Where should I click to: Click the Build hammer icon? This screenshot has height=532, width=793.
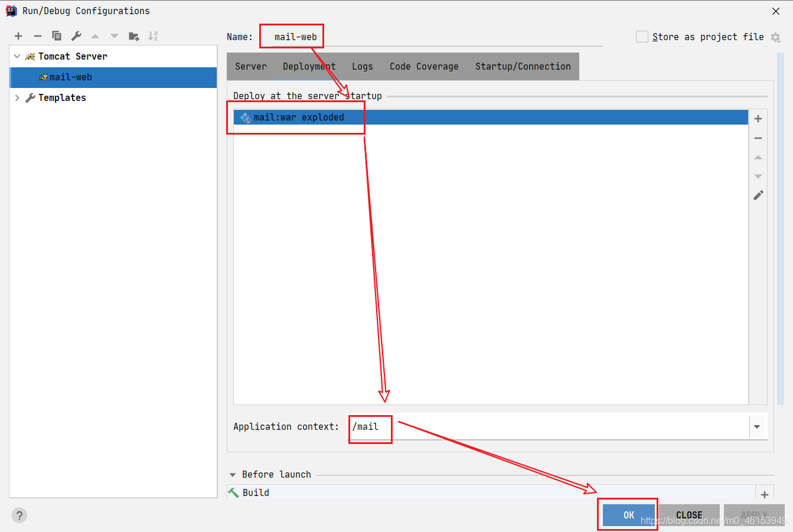(x=234, y=492)
